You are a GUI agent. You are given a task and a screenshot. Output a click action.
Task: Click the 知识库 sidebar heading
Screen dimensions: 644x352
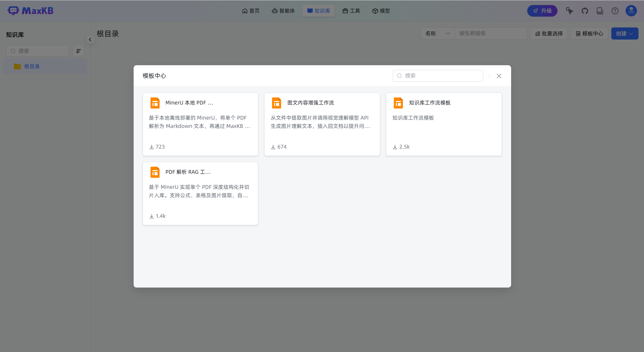[15, 35]
